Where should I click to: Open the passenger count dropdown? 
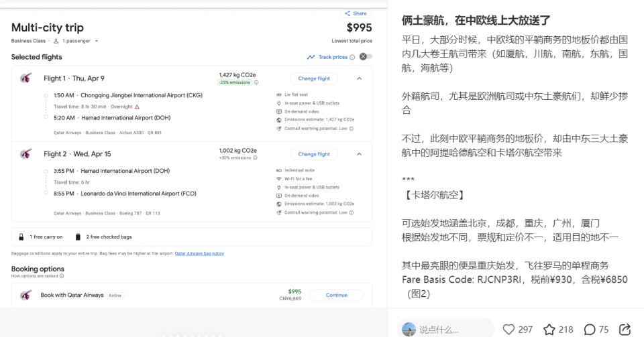(x=97, y=41)
